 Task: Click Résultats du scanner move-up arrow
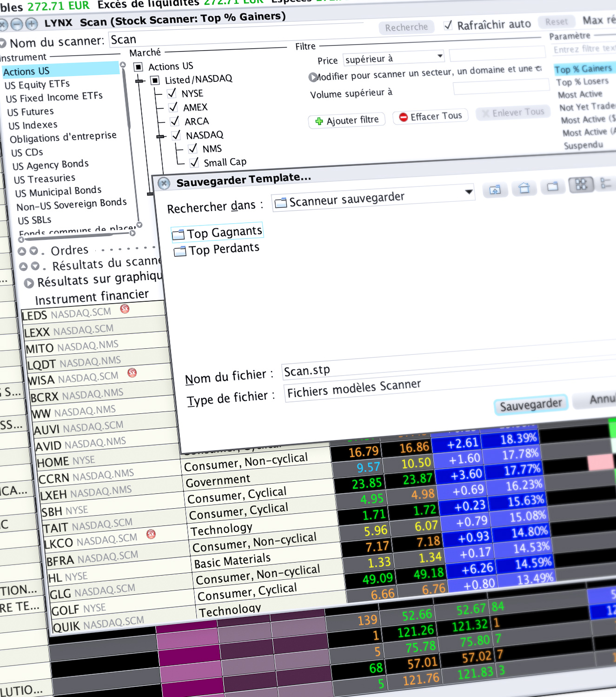click(x=24, y=267)
